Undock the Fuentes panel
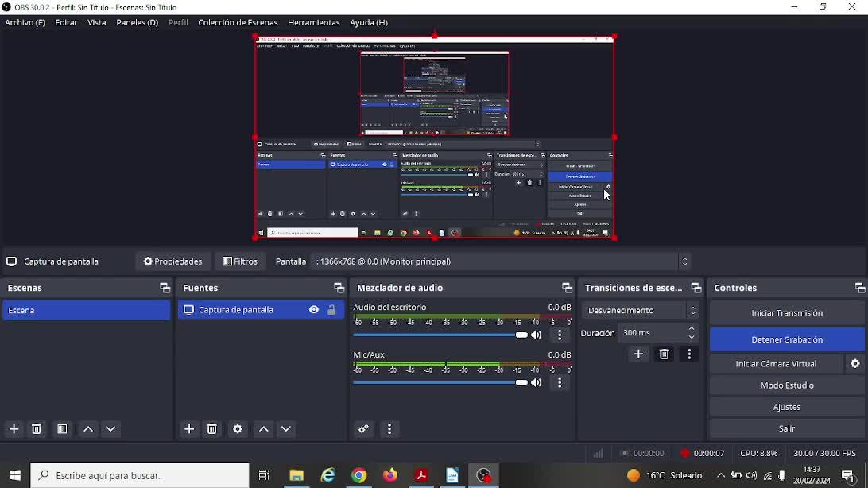868x488 pixels. 339,288
